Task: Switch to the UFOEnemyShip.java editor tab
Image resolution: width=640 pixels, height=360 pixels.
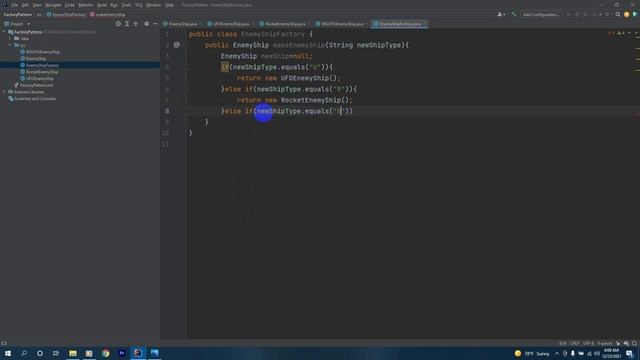Action: (231, 24)
